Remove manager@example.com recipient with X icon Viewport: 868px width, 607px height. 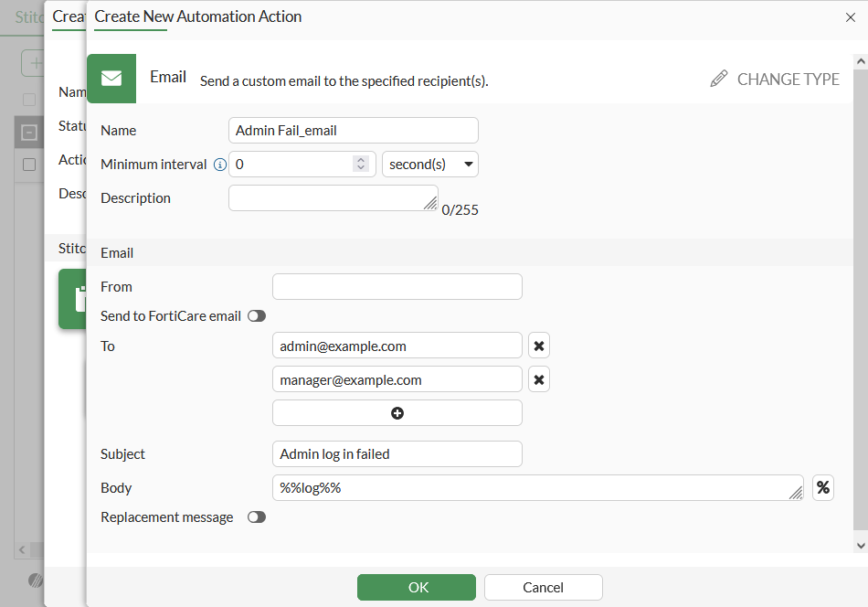pyautogui.click(x=539, y=379)
